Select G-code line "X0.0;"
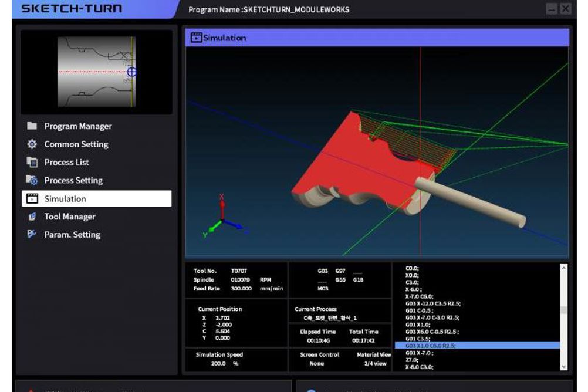Screen dimensions: 588x392 (x=412, y=275)
